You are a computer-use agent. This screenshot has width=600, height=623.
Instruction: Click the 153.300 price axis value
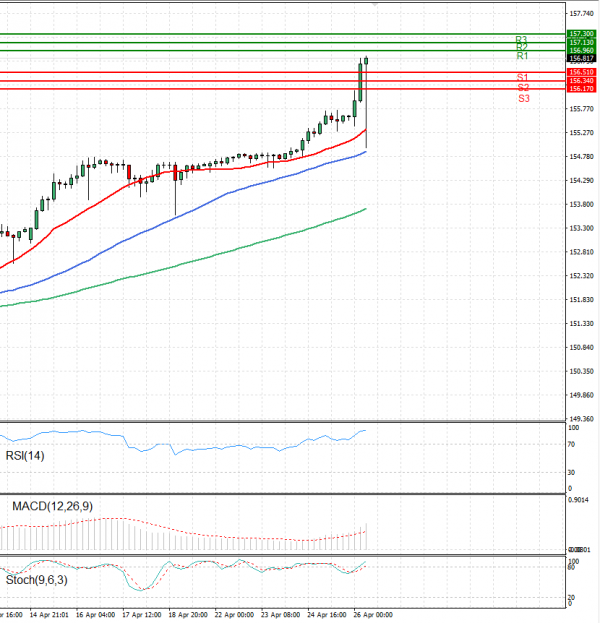coord(581,228)
